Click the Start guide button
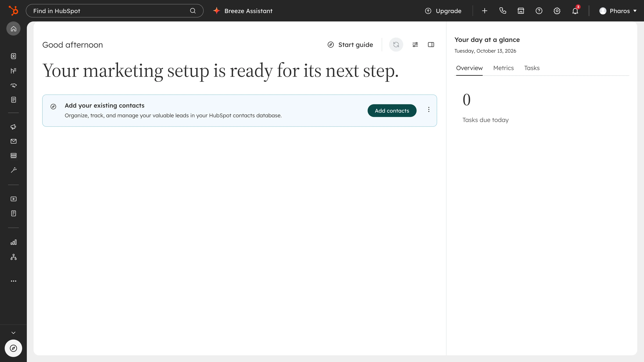Screen dimensions: 644x362 click(350, 45)
